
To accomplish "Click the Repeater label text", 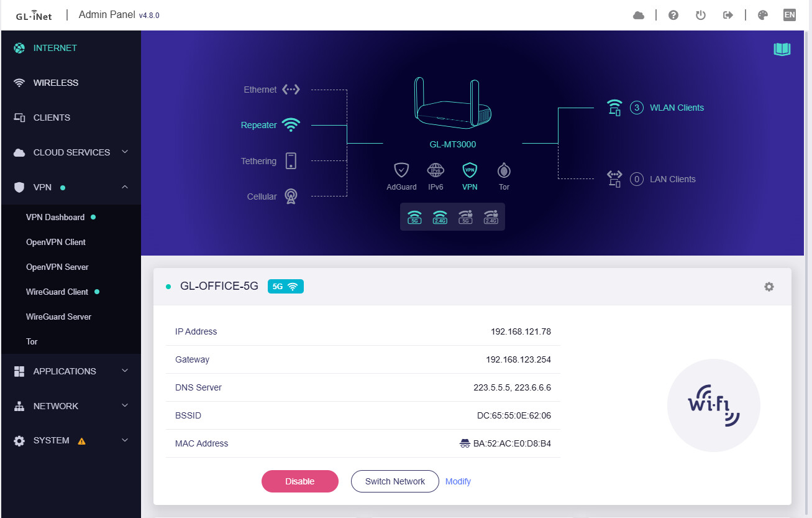I will pos(258,125).
